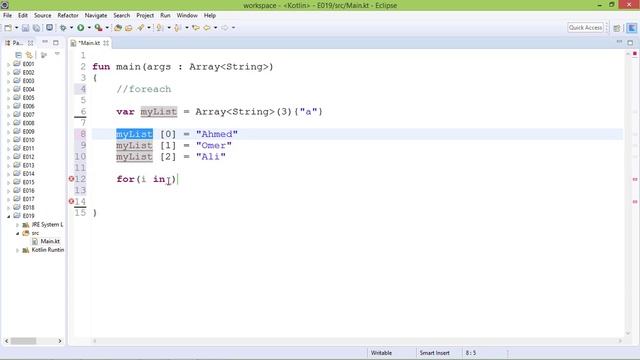The width and height of the screenshot is (640, 360).
Task: Minimize the Package Explorer panel
Action: point(45,42)
